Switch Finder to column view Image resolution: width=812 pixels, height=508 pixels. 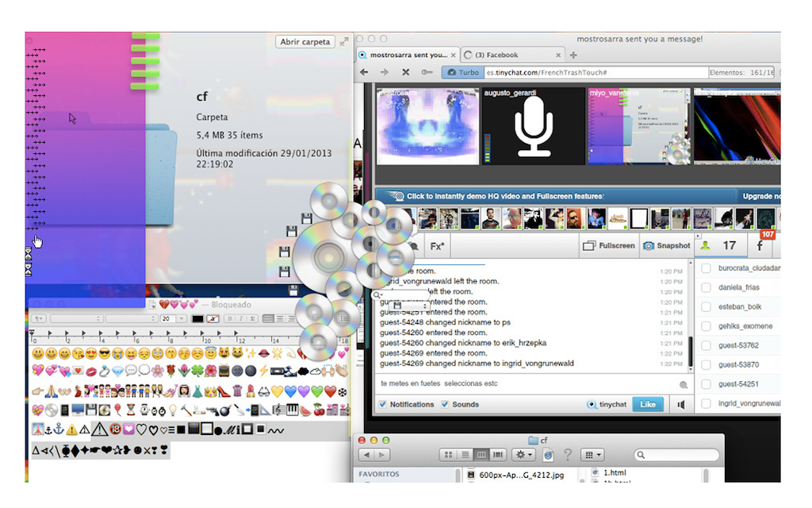click(481, 455)
